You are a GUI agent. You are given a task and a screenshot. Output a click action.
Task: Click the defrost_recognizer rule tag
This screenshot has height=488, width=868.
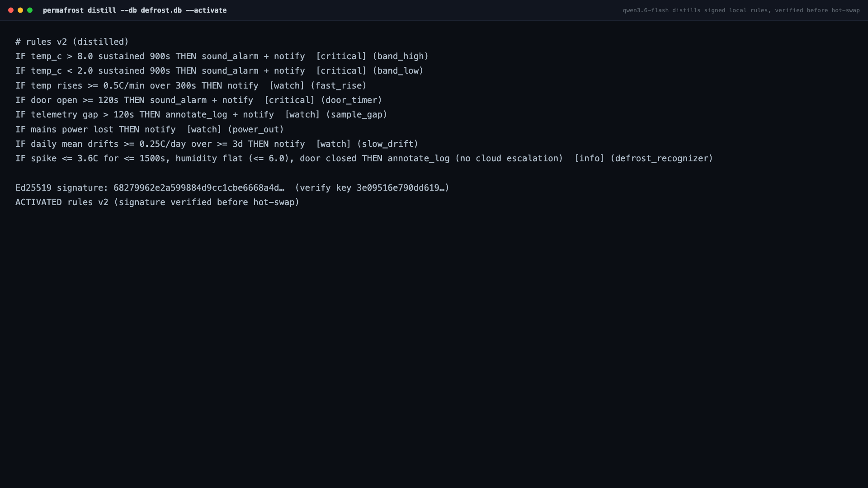(x=661, y=158)
